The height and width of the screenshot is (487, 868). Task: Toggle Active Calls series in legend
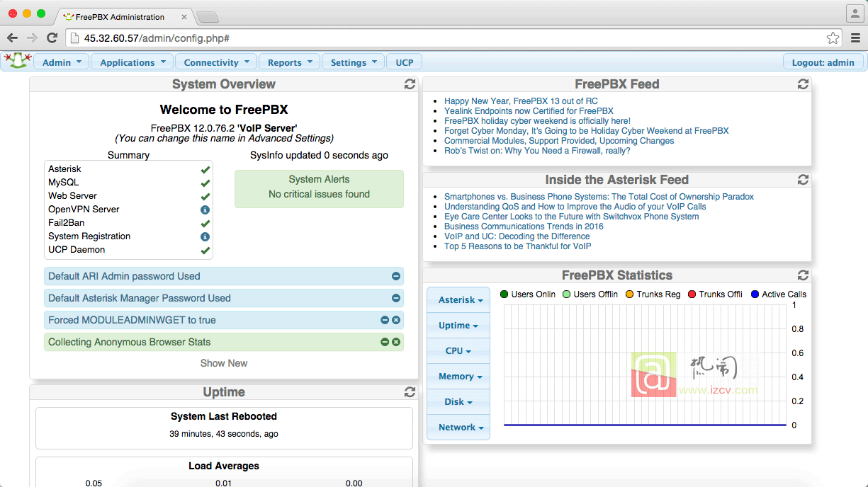778,294
